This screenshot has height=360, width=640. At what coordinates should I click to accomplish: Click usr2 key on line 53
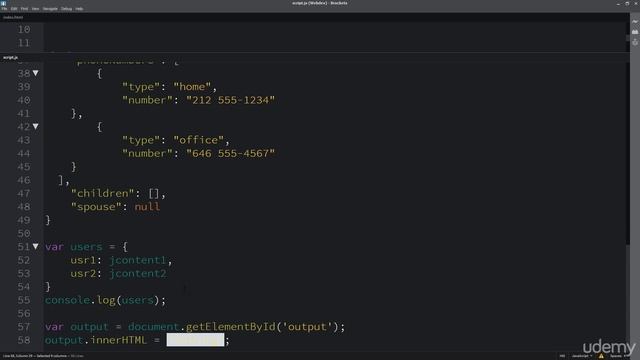[x=83, y=273]
